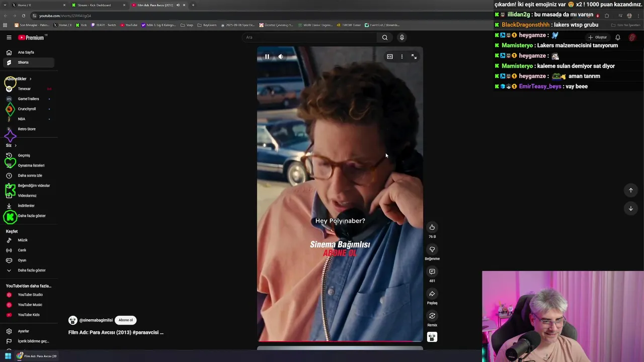Open Ayarlar settings
The image size is (644, 362).
[28, 331]
